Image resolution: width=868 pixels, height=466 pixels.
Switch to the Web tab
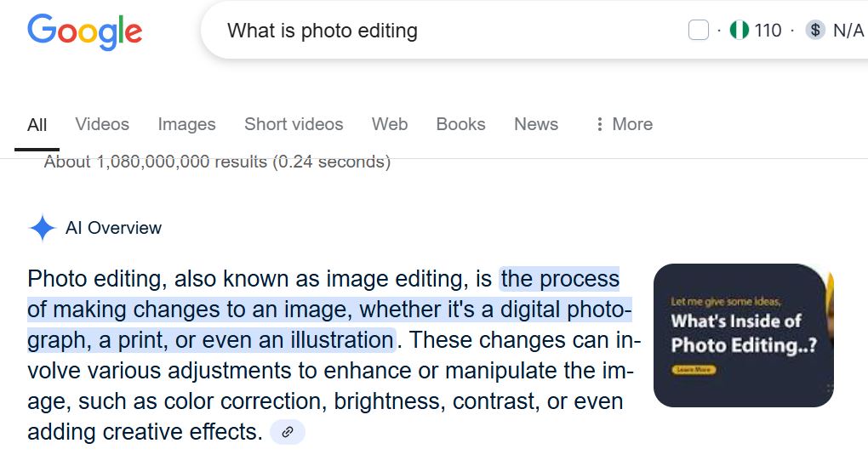click(390, 124)
